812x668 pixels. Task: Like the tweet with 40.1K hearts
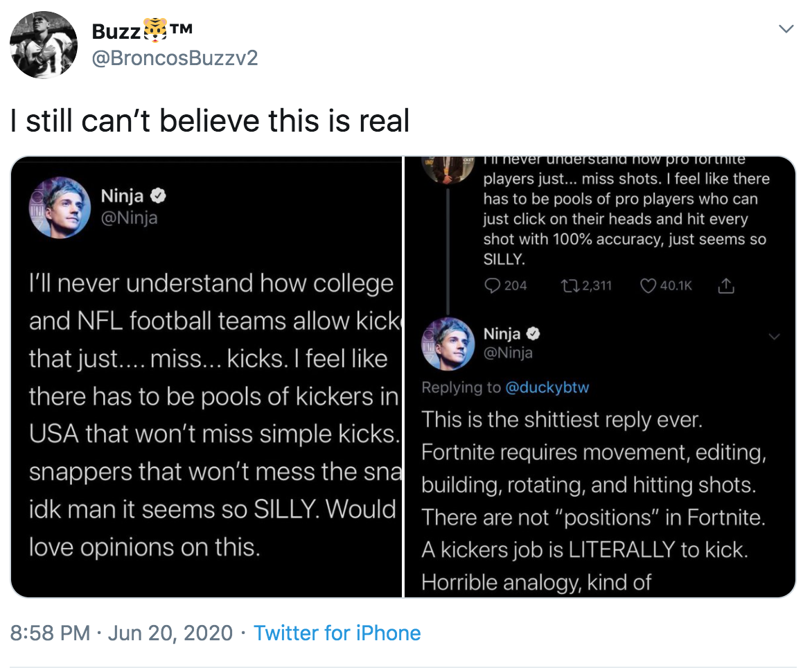click(x=648, y=285)
